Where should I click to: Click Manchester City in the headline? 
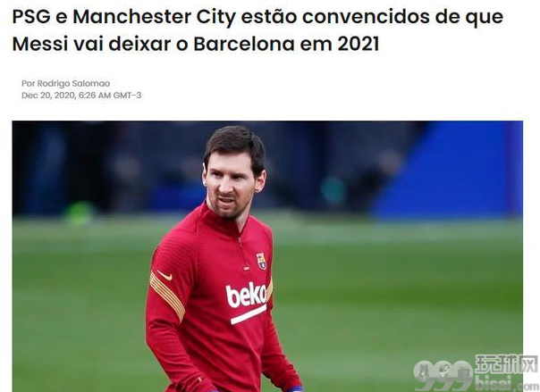[x=154, y=16]
